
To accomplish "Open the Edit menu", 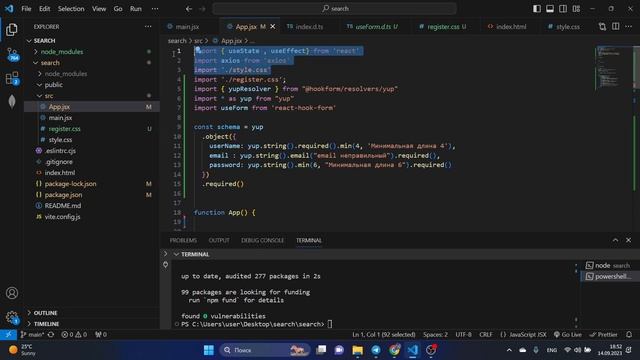I will pyautogui.click(x=44, y=9).
